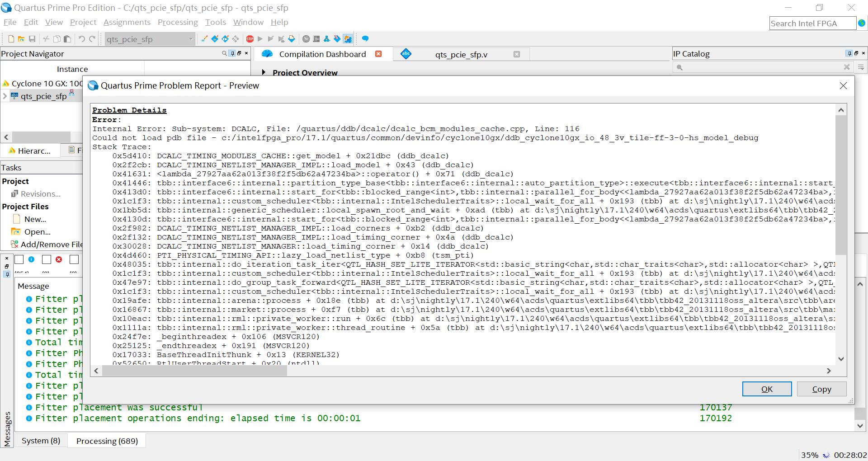Click the down arrow of the report vertical scrollbar

841,359
